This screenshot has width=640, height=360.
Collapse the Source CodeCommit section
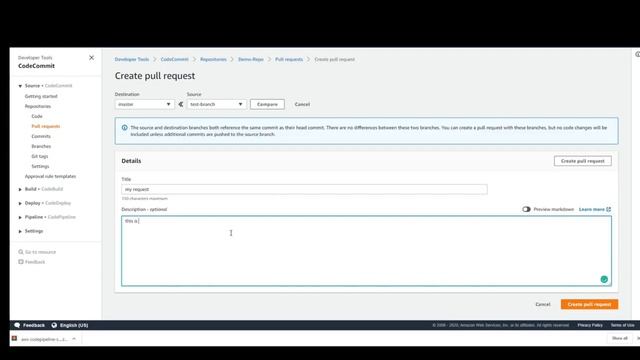coord(20,86)
